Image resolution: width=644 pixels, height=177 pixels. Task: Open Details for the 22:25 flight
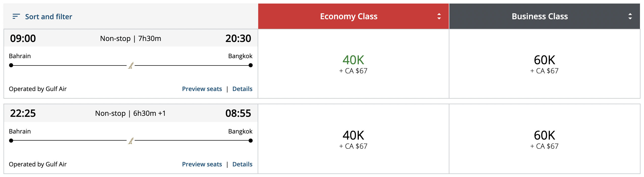[242, 164]
